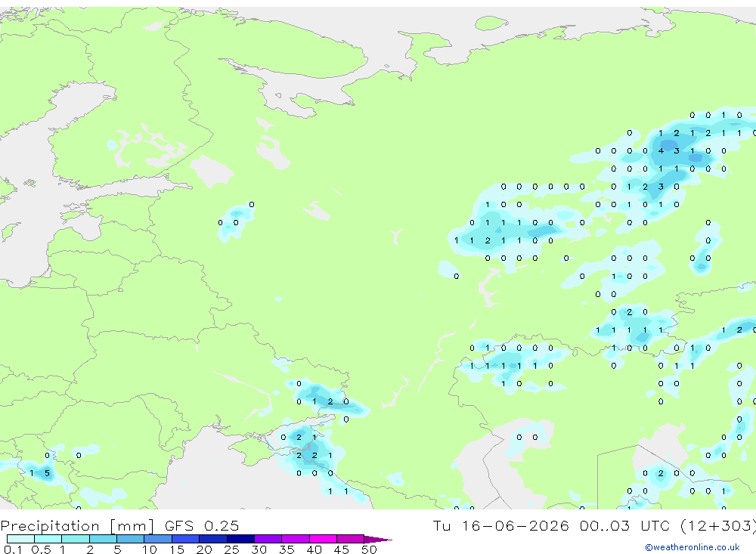This screenshot has width=756, height=554.
Task: Pick the 45–50 mm legend swatch
Action: tap(351, 539)
